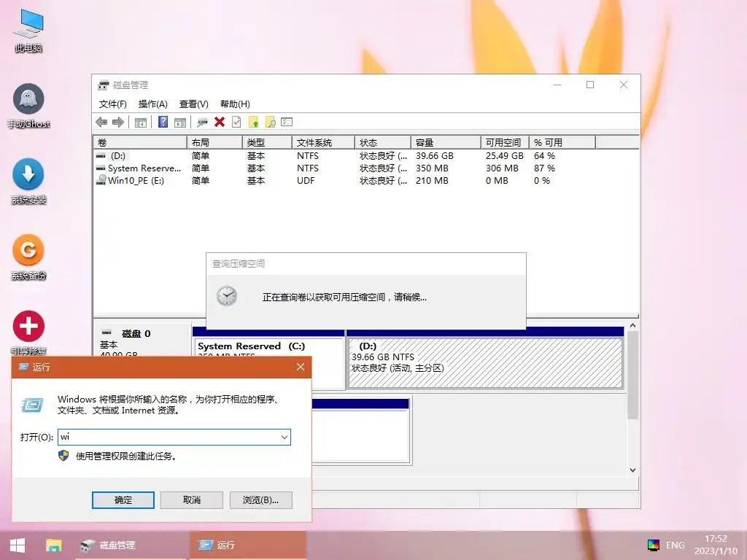Click the 350 MB capacity cell
747x560 pixels.
click(x=432, y=168)
